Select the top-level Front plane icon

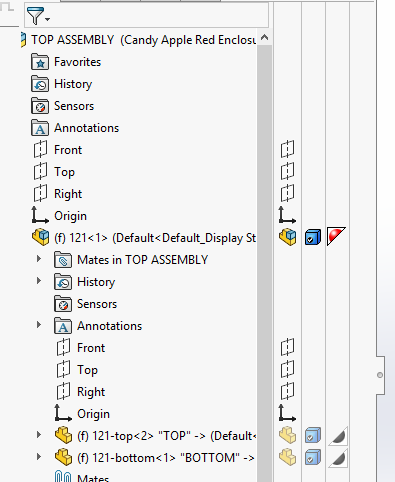tap(40, 149)
